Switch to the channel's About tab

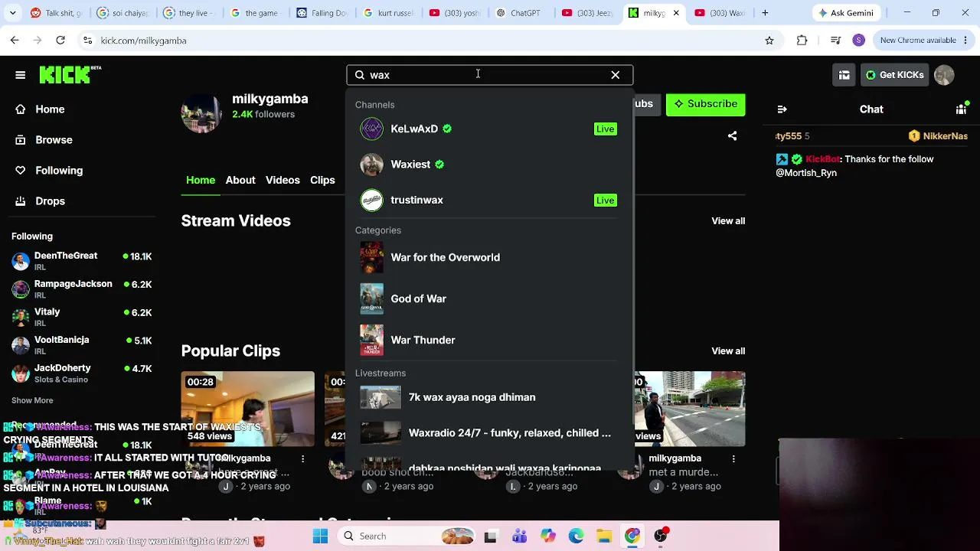[240, 180]
